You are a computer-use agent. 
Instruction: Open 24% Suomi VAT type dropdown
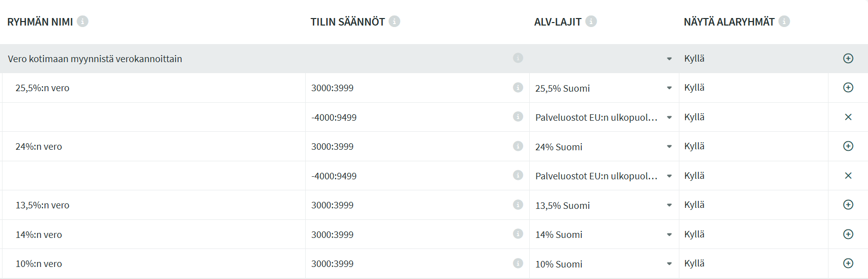point(669,147)
